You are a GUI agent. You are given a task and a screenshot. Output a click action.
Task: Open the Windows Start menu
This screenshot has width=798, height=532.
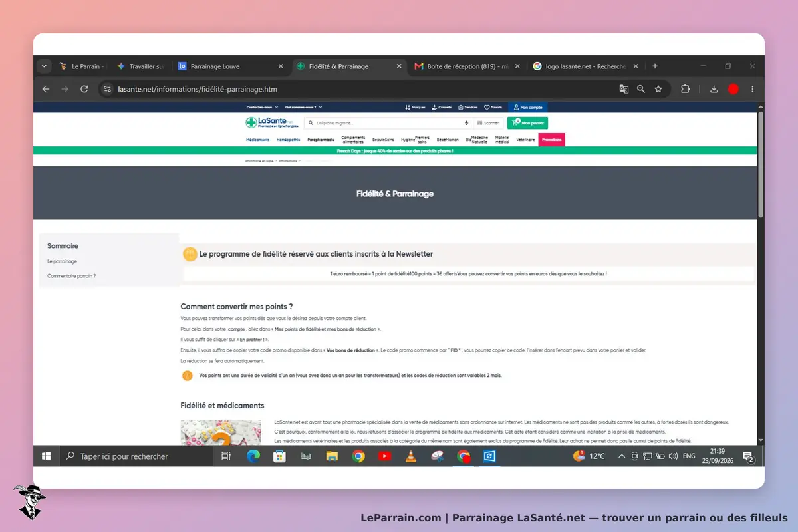click(x=47, y=456)
